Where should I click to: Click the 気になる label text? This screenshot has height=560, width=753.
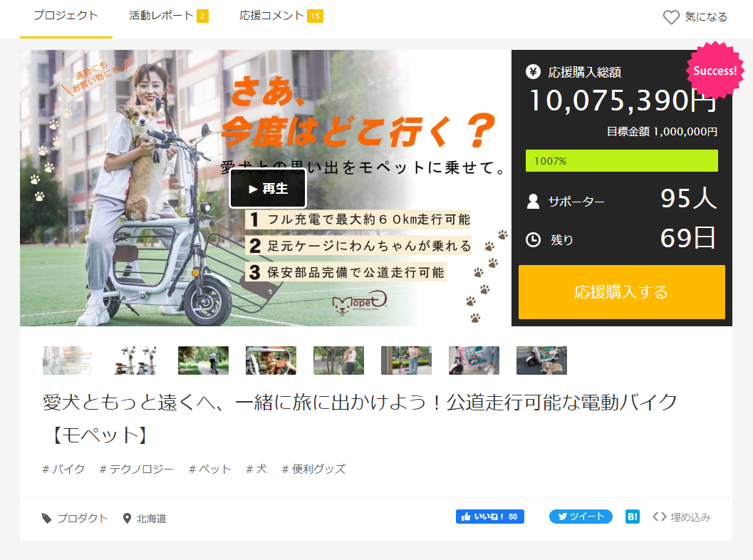[705, 17]
